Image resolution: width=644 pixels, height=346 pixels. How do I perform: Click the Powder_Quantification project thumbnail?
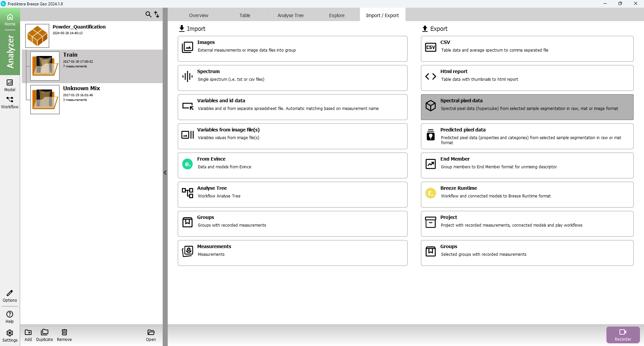37,36
